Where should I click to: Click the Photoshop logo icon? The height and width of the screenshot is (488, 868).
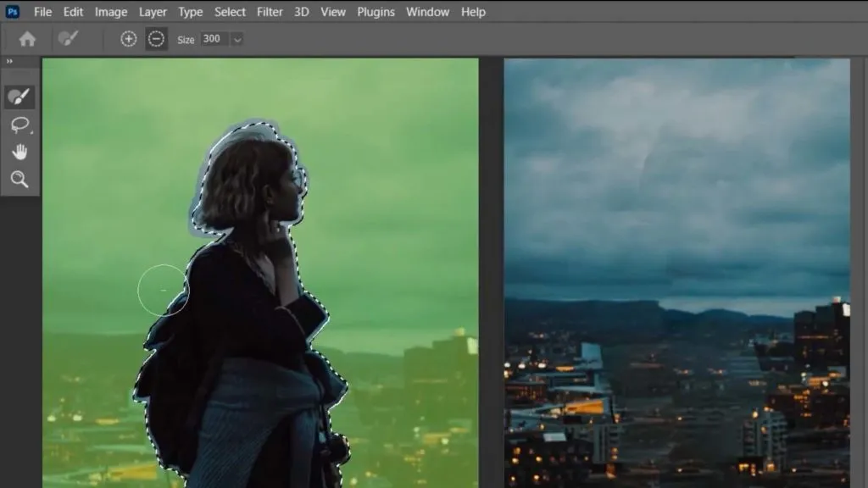pos(10,11)
